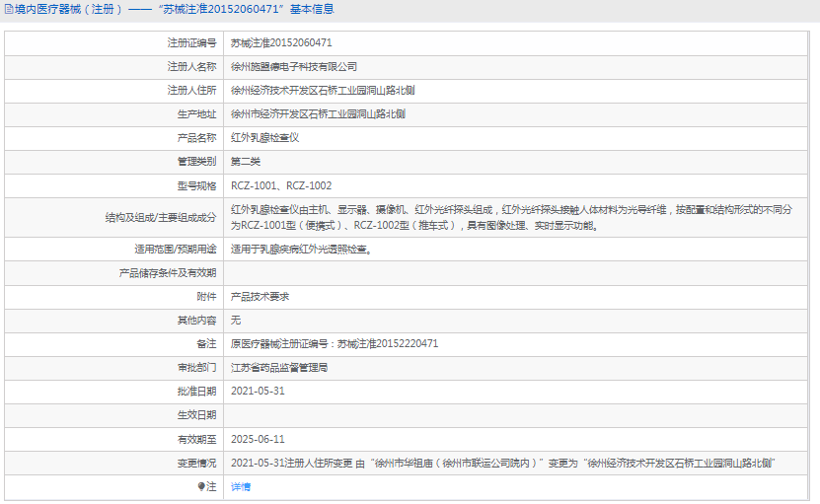Click management category value 第二类
820x504 pixels.
(x=246, y=162)
